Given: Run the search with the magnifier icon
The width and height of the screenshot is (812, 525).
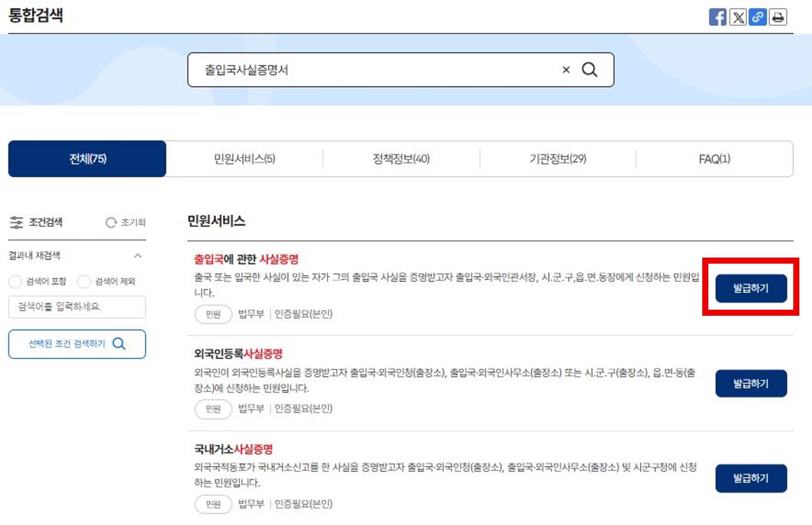Looking at the screenshot, I should click(x=590, y=70).
